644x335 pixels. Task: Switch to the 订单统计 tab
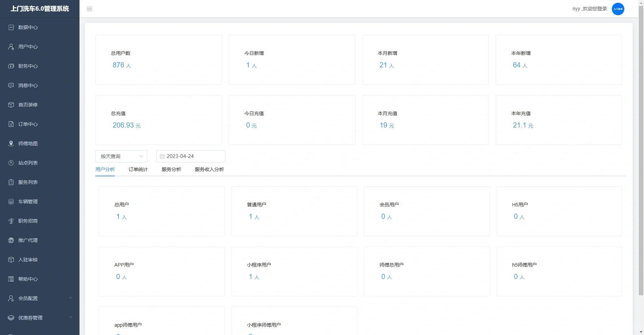click(x=138, y=169)
